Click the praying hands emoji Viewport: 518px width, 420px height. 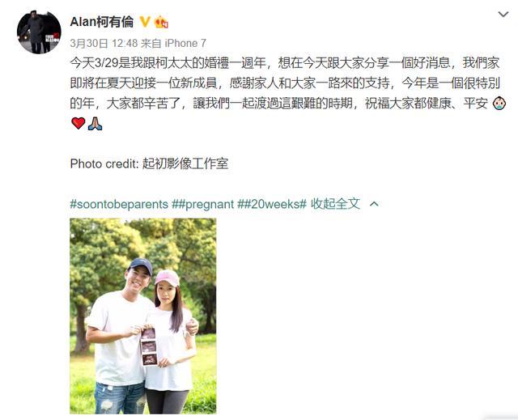(x=96, y=124)
